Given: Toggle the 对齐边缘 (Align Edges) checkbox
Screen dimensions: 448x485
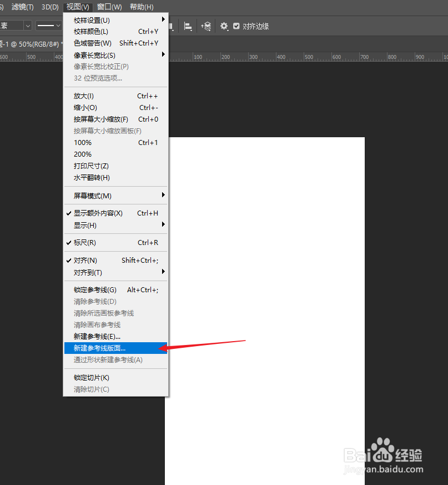Looking at the screenshot, I should (236, 26).
